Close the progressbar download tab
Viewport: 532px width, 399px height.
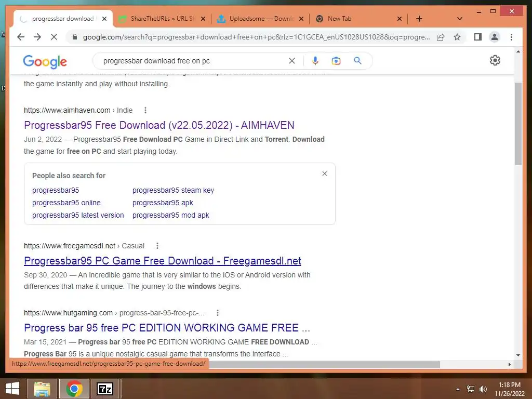click(x=104, y=19)
